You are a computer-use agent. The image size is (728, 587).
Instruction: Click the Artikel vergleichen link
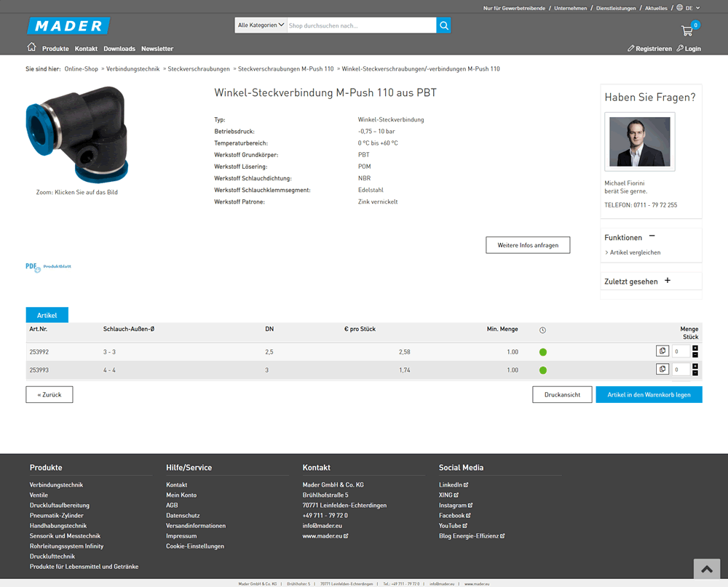pos(635,252)
